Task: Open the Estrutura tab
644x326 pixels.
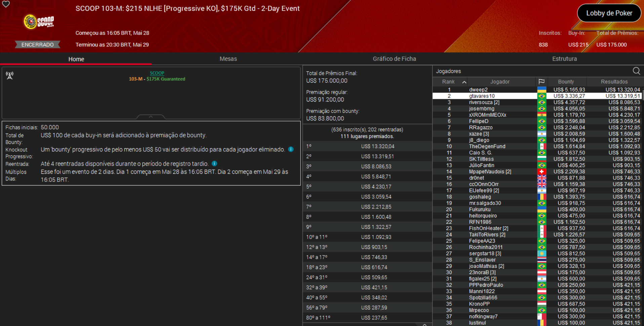Action: [x=564, y=59]
